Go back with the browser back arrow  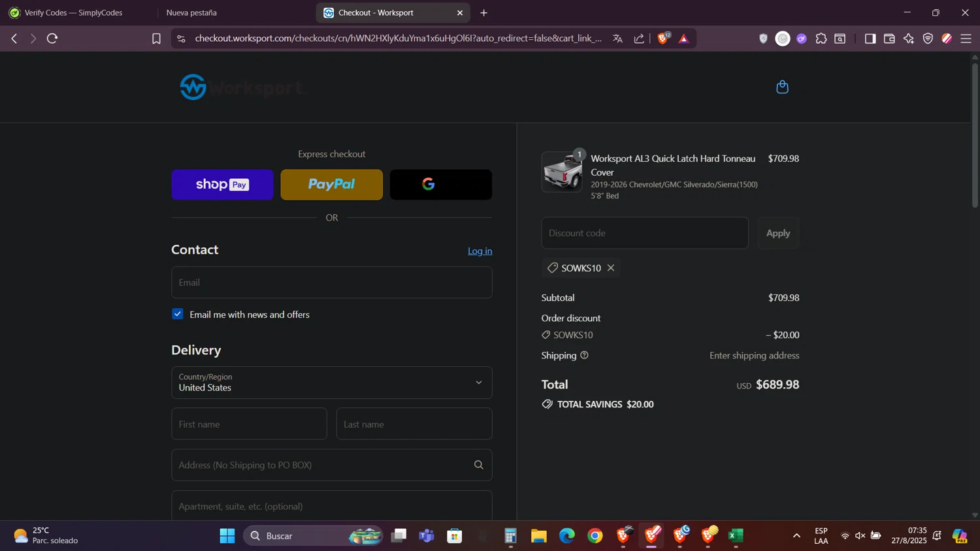14,39
